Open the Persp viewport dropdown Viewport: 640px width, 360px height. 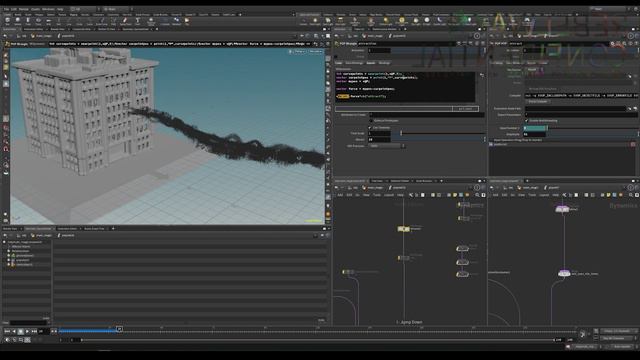click(x=299, y=52)
